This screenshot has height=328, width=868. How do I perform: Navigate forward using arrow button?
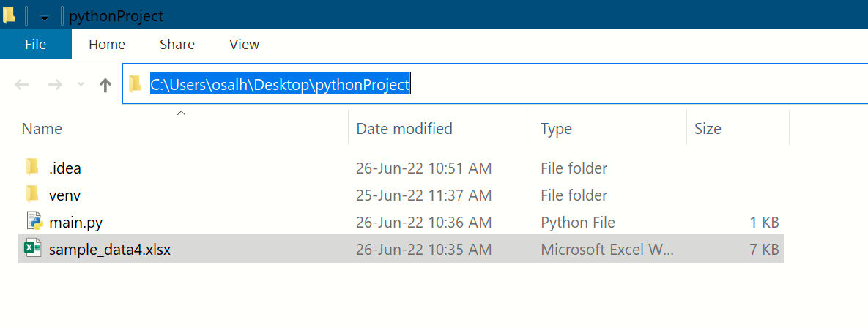(x=55, y=86)
